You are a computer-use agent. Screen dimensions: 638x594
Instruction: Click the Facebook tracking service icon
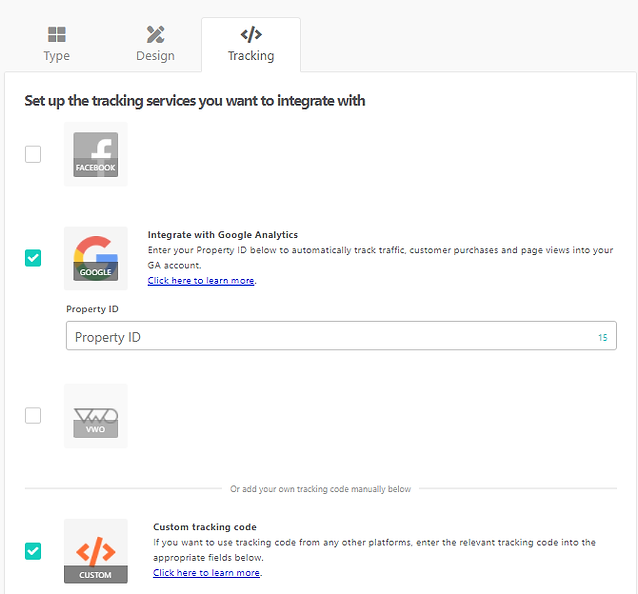tap(96, 155)
